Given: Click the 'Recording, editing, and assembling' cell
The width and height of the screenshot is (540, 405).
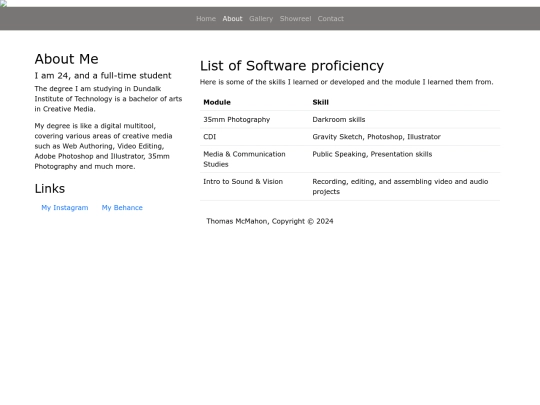Looking at the screenshot, I should pyautogui.click(x=404, y=186).
